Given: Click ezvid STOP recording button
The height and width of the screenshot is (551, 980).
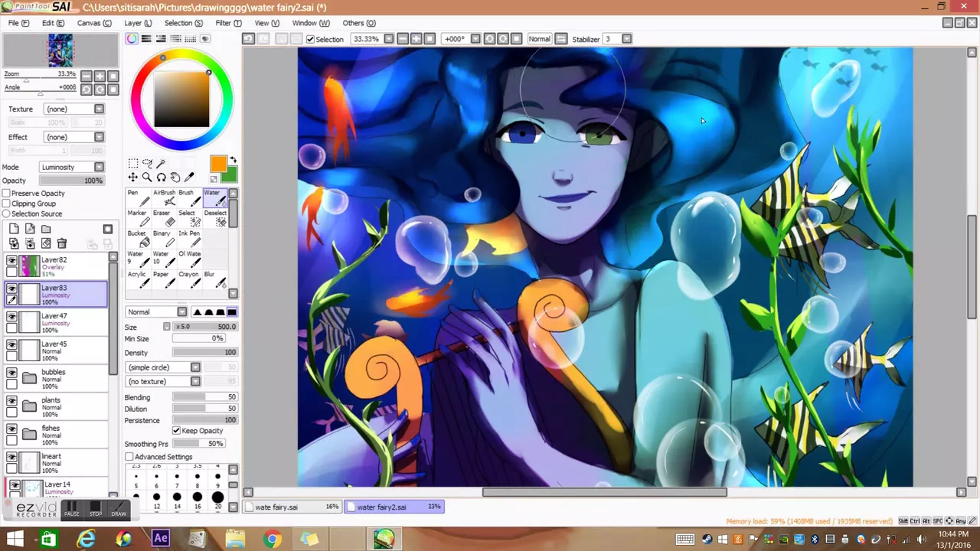Looking at the screenshot, I should (x=95, y=509).
